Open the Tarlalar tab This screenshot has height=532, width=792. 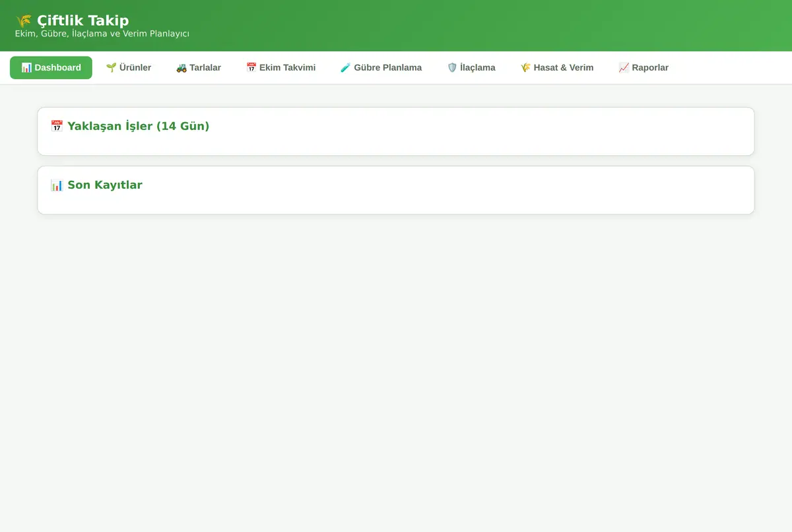(x=199, y=67)
